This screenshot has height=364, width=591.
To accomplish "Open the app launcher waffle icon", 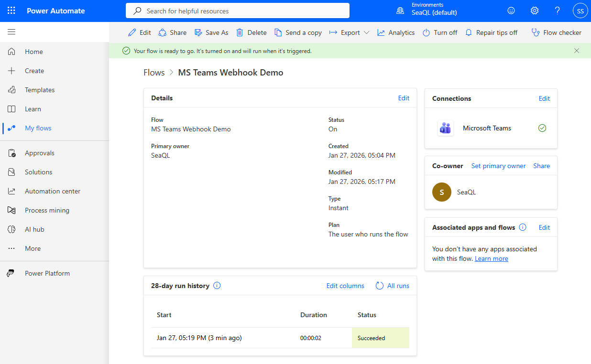I will click(11, 11).
